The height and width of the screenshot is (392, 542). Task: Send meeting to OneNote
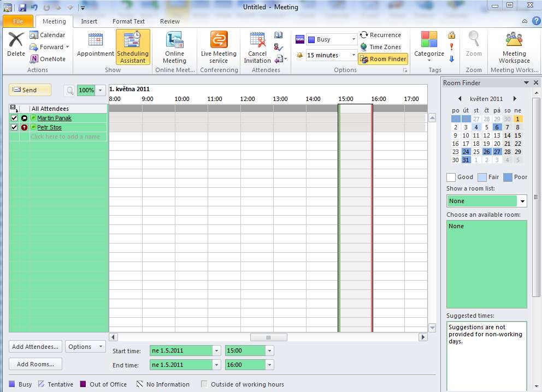48,59
